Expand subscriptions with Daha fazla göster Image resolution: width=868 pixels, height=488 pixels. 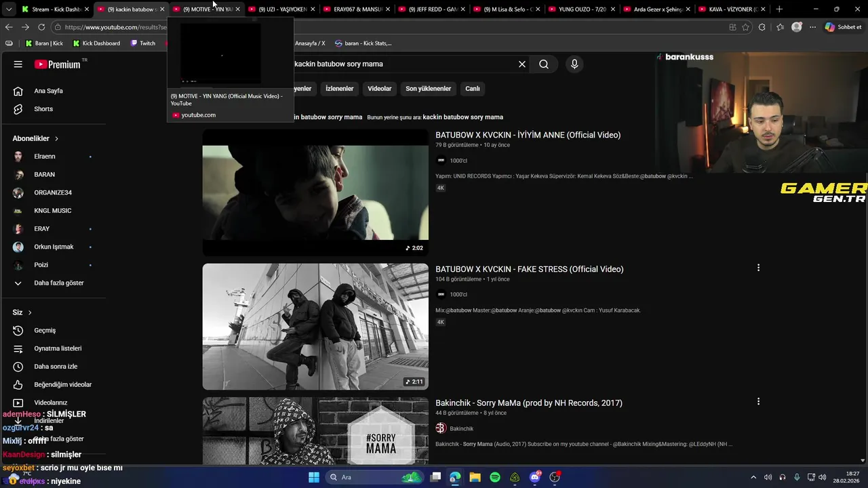pos(53,283)
